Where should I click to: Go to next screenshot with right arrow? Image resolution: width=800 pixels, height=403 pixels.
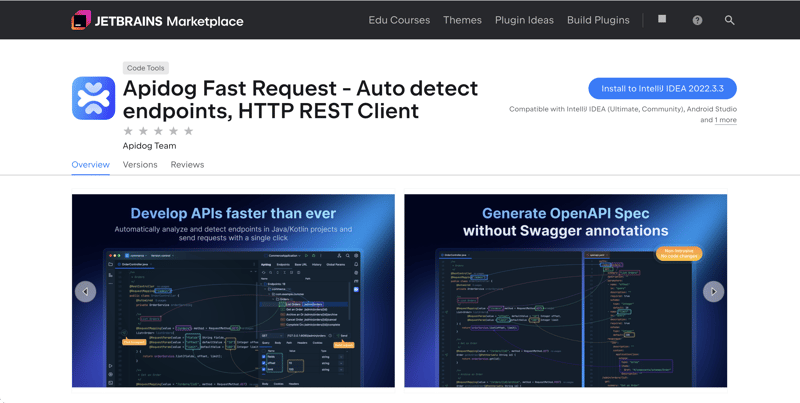point(713,292)
